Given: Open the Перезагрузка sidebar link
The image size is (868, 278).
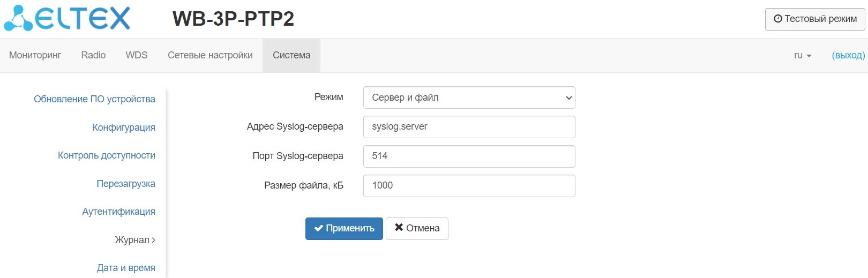Looking at the screenshot, I should tap(126, 184).
